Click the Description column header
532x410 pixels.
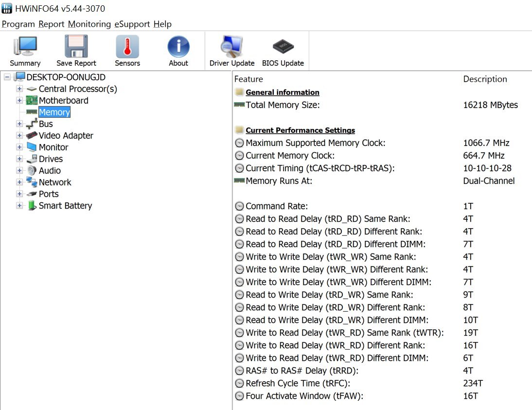485,79
